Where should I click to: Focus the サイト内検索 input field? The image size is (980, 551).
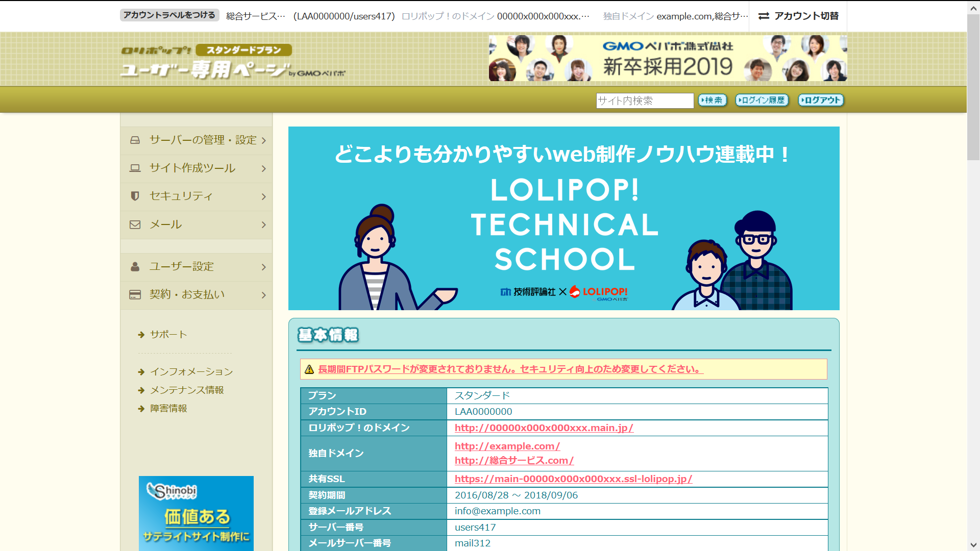click(644, 101)
